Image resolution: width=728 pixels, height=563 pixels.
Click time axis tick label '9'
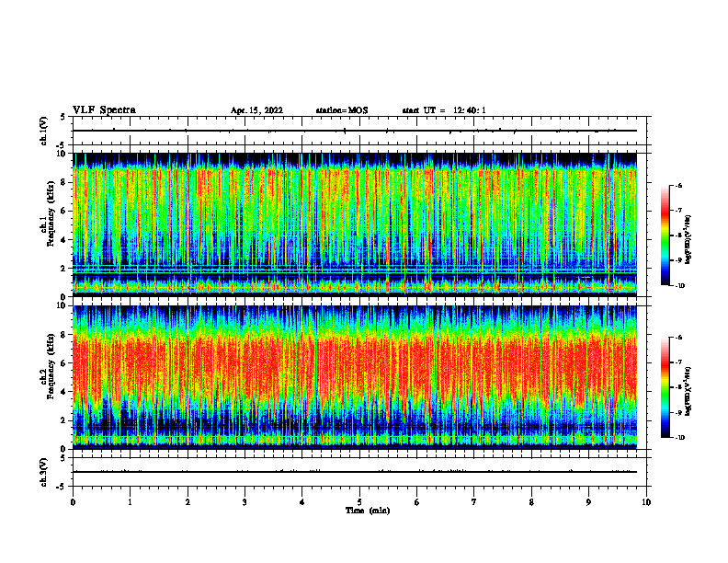coord(588,502)
